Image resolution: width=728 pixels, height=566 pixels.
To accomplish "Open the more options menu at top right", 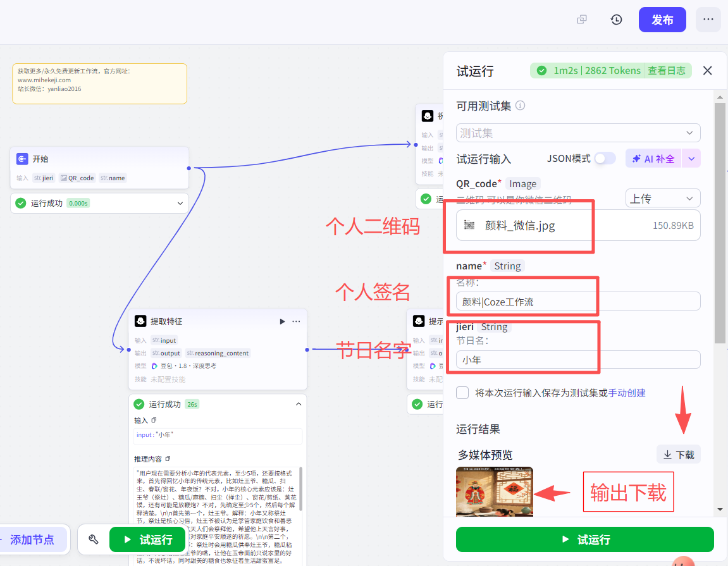I will tap(708, 20).
